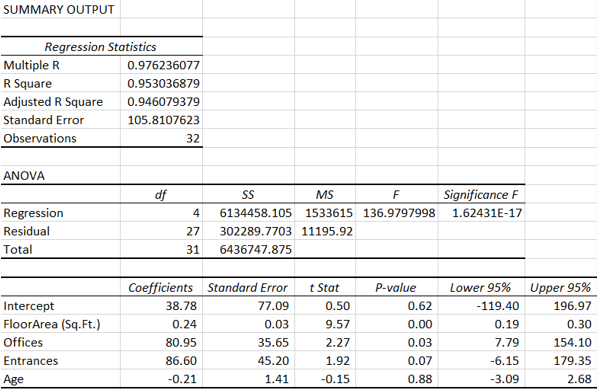Viewport: 597px width, 389px height.
Task: Click Intercept upper bound 196.97
Action: click(573, 306)
